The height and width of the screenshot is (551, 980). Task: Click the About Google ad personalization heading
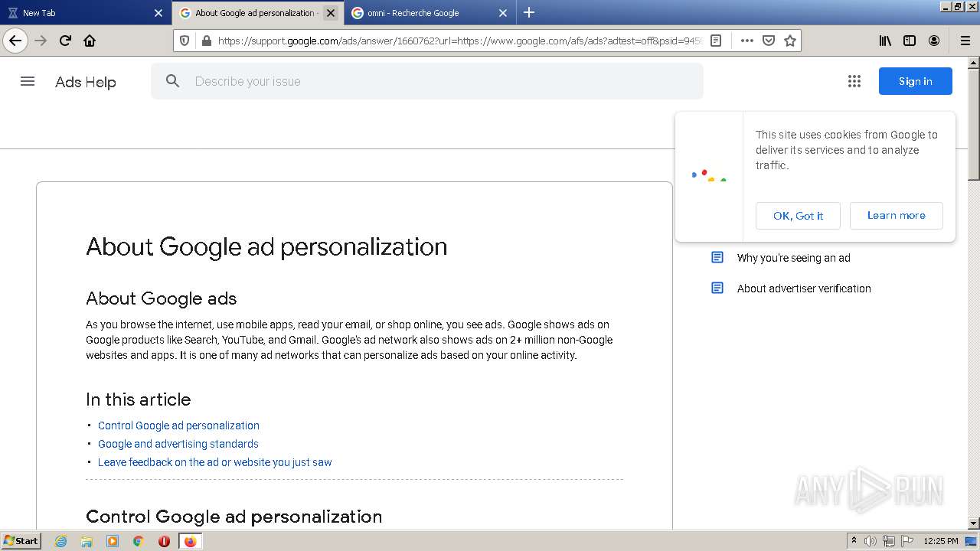pyautogui.click(x=266, y=246)
